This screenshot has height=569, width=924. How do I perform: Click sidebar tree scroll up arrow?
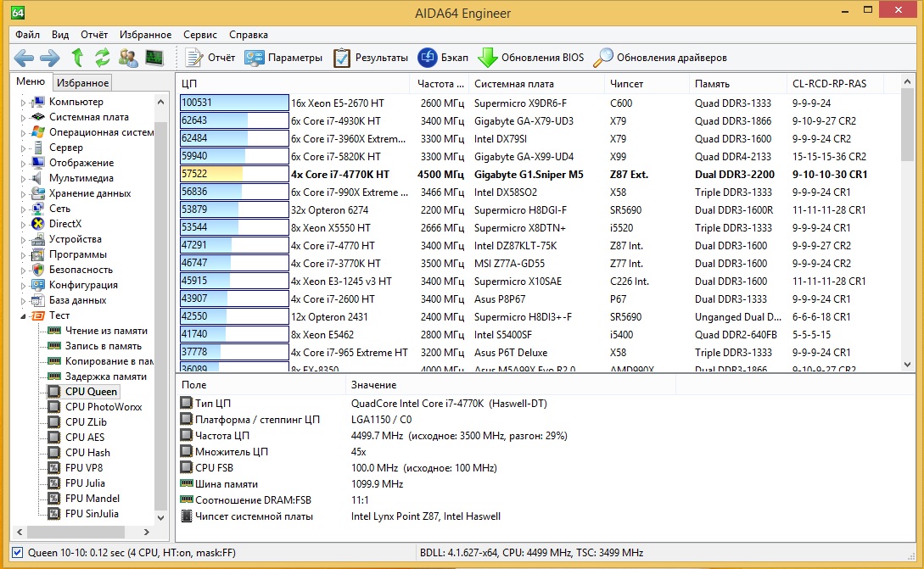point(160,102)
